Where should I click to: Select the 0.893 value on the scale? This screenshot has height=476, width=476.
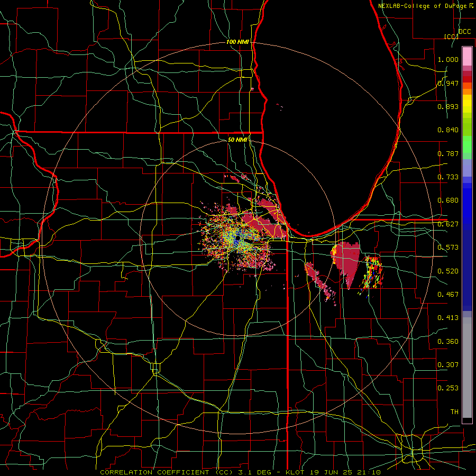pyautogui.click(x=448, y=106)
